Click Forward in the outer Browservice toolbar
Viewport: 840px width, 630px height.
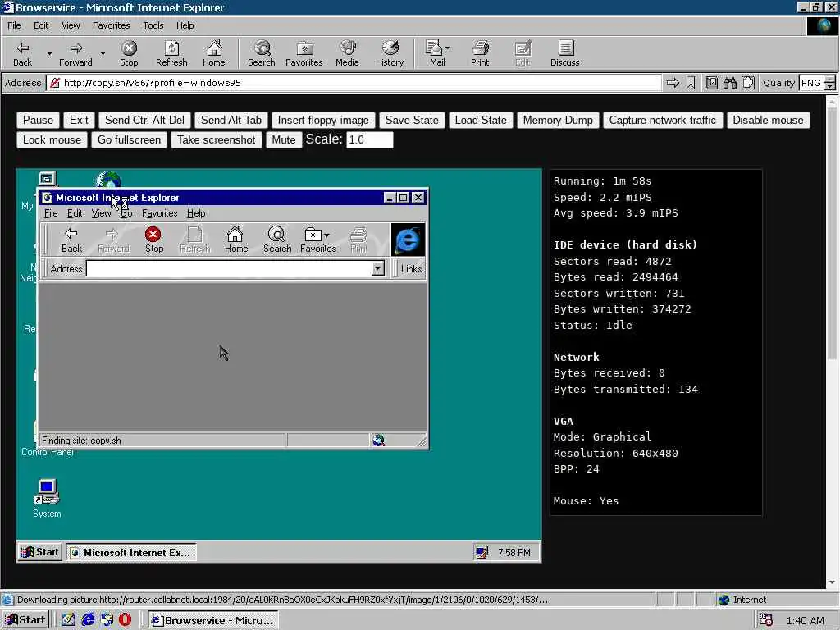(75, 54)
